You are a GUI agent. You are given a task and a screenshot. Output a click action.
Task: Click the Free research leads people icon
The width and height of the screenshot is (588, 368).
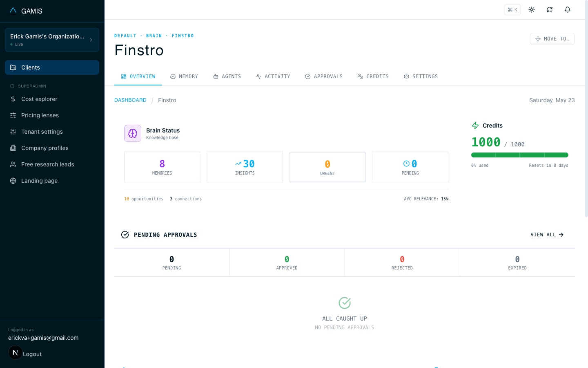point(13,164)
